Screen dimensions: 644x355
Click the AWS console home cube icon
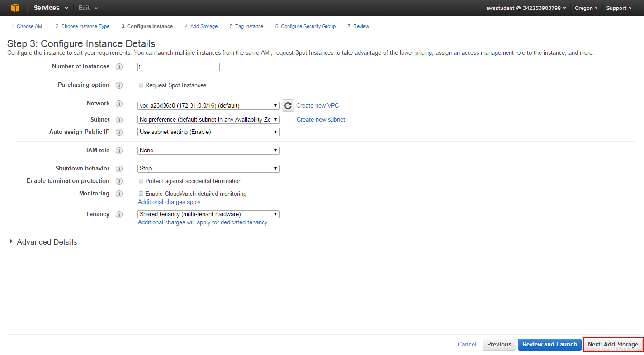click(15, 8)
